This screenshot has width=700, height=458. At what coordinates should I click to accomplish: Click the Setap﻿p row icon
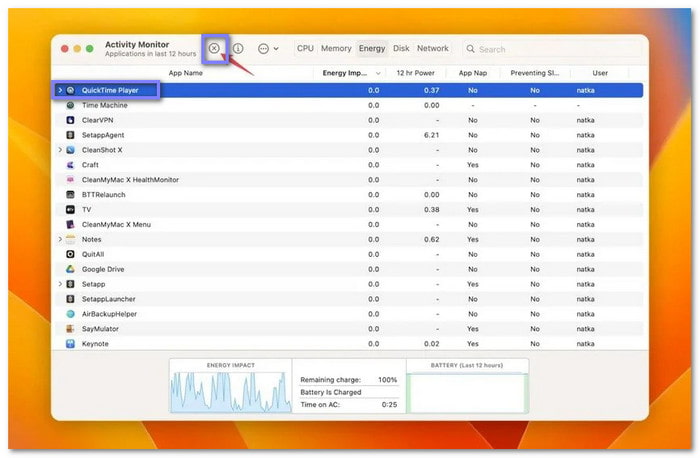click(x=71, y=284)
